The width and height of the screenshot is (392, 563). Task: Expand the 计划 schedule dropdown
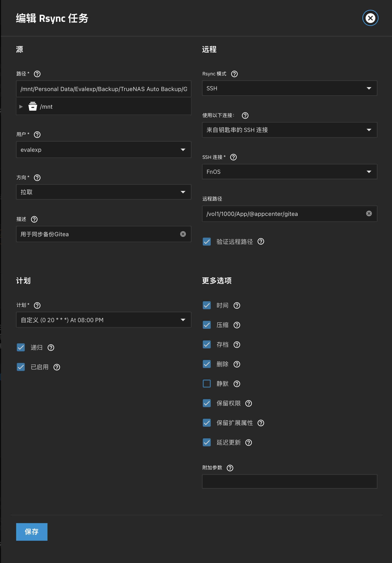tap(104, 320)
